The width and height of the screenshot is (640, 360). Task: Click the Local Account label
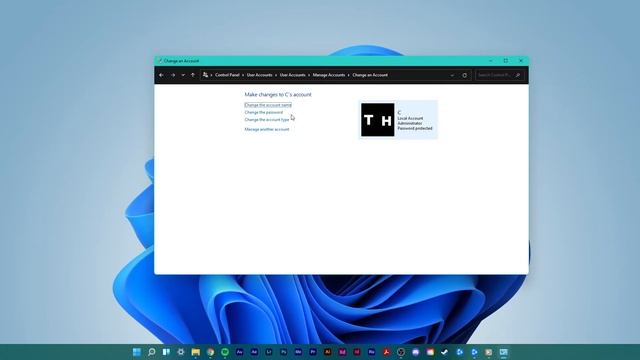click(410, 118)
